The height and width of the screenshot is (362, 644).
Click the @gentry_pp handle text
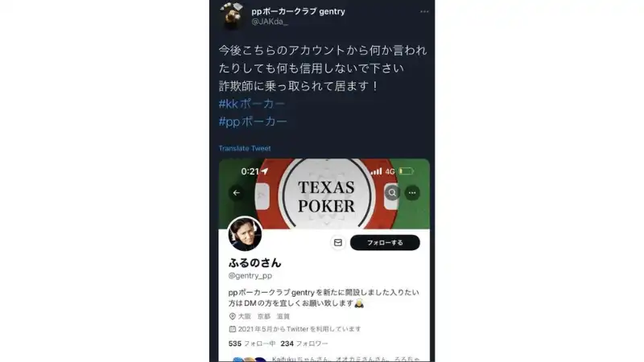[250, 275]
